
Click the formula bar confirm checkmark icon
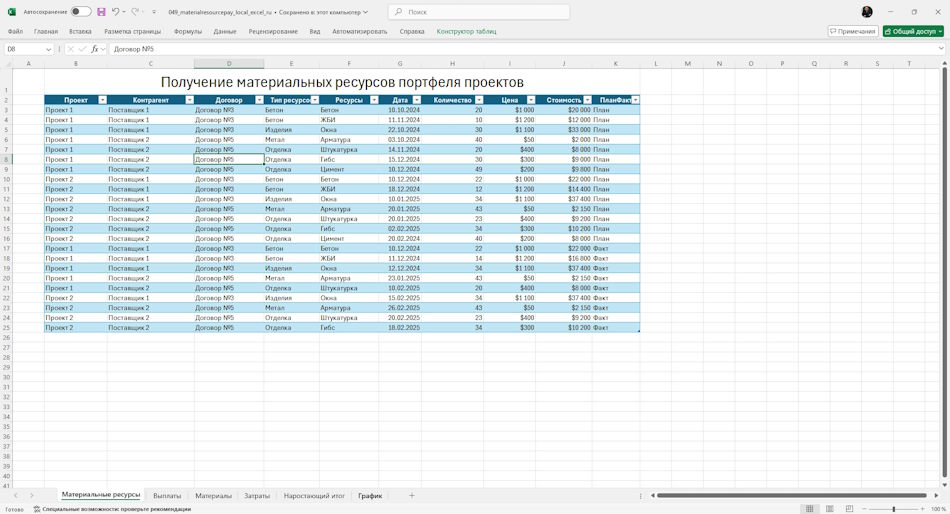coord(82,49)
